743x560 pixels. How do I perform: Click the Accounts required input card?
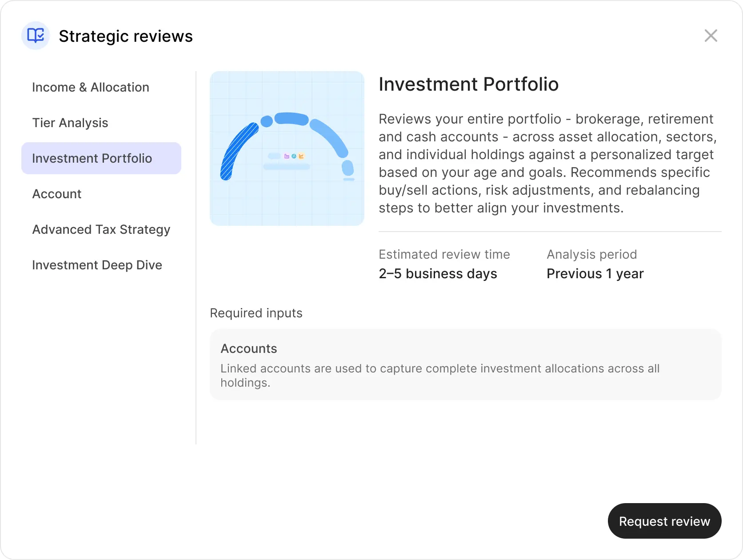(x=466, y=364)
